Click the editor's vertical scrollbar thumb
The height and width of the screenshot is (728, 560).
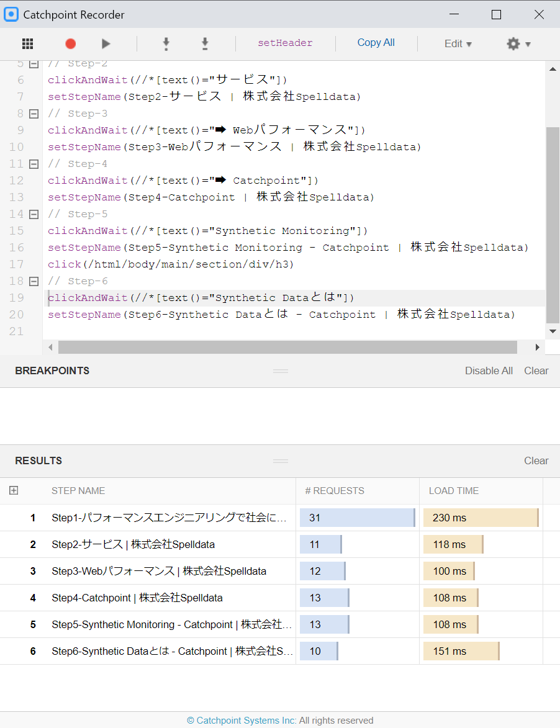(553, 225)
